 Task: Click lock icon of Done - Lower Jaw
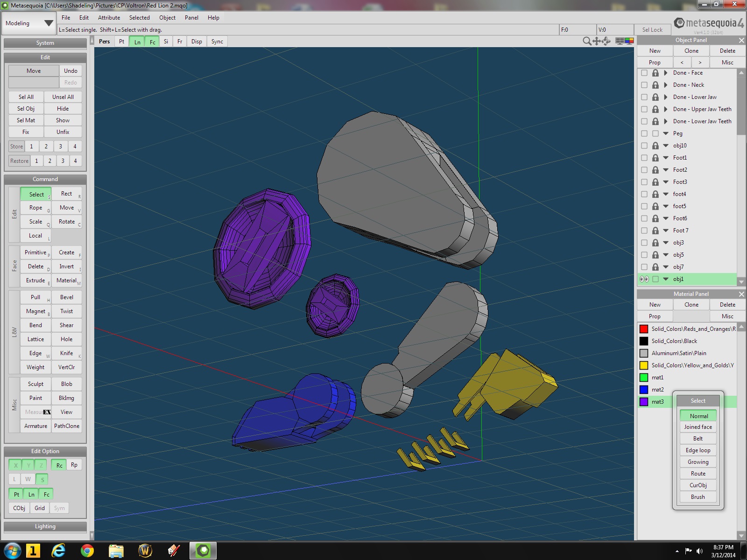click(x=655, y=97)
